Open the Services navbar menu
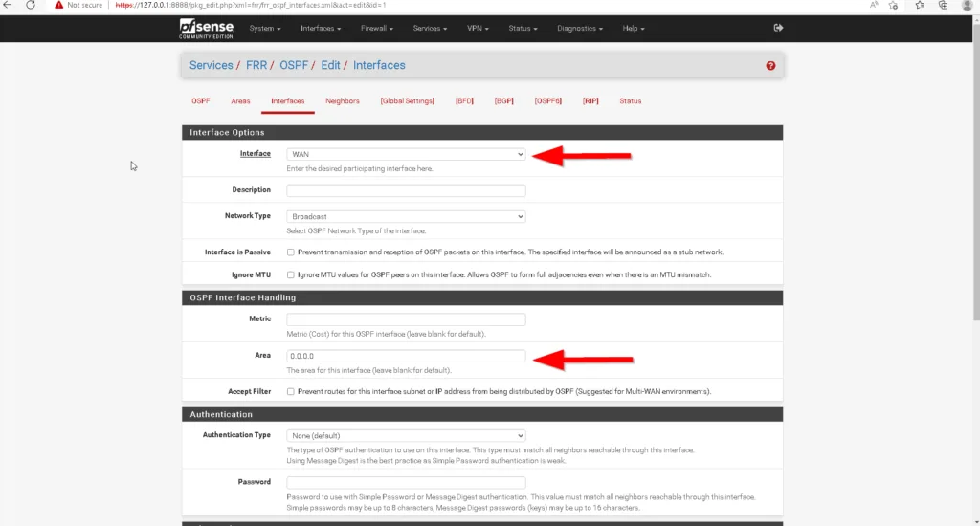 tap(430, 28)
